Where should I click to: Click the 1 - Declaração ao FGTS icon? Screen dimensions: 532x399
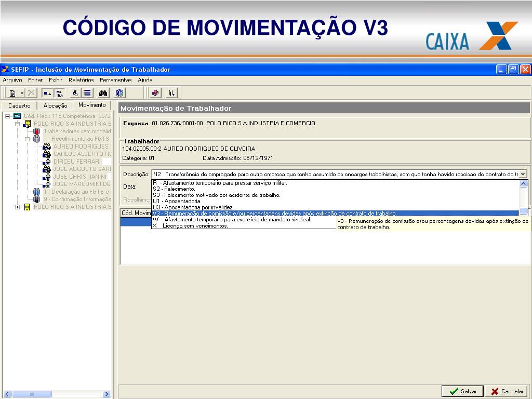(37, 192)
